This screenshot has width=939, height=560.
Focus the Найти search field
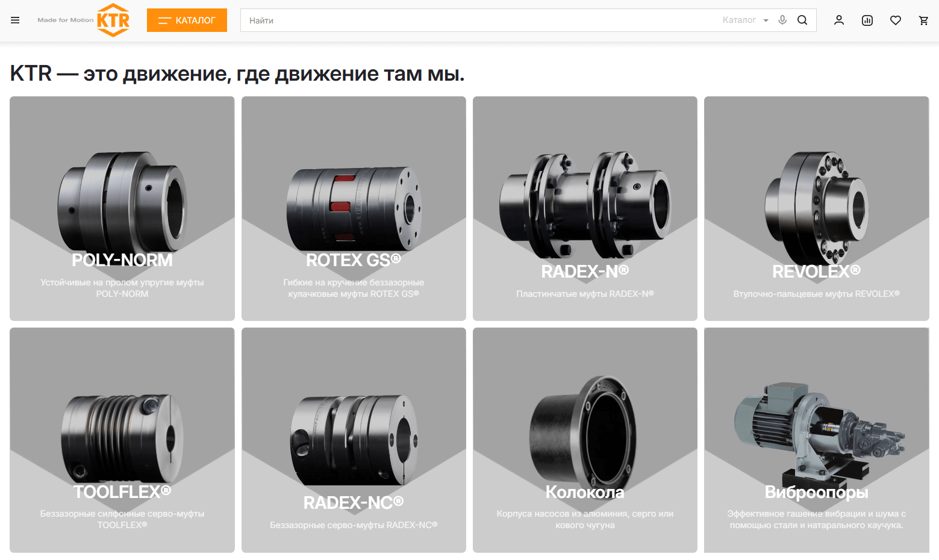tap(479, 20)
